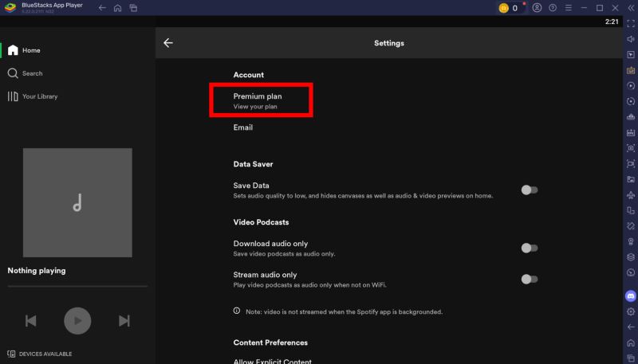Click the 2:21 clock in status bar
638x364 pixels.
coord(612,22)
